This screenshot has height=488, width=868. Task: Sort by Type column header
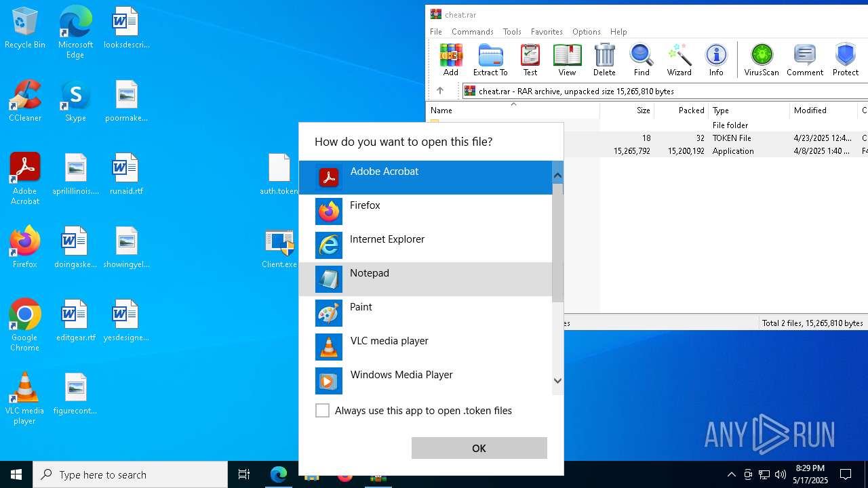click(x=749, y=110)
